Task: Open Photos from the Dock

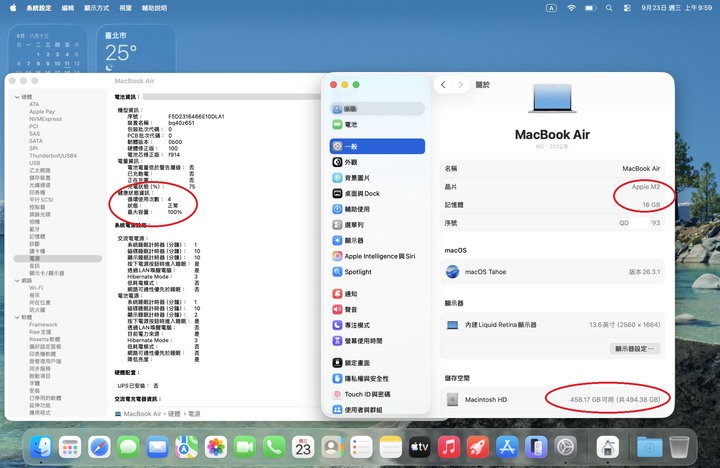Action: 216,447
